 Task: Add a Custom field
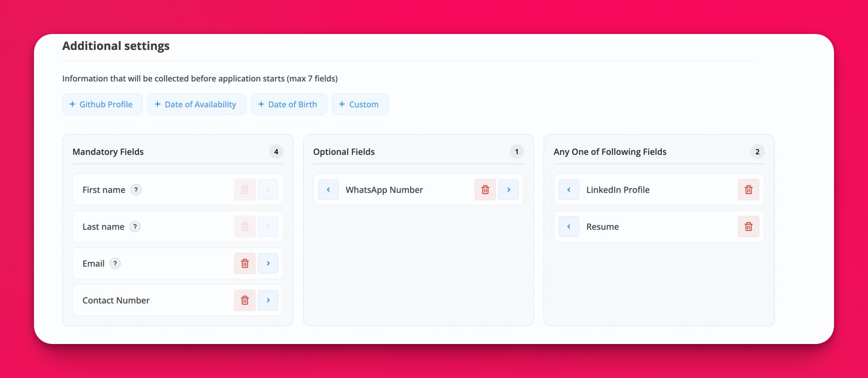(x=359, y=104)
